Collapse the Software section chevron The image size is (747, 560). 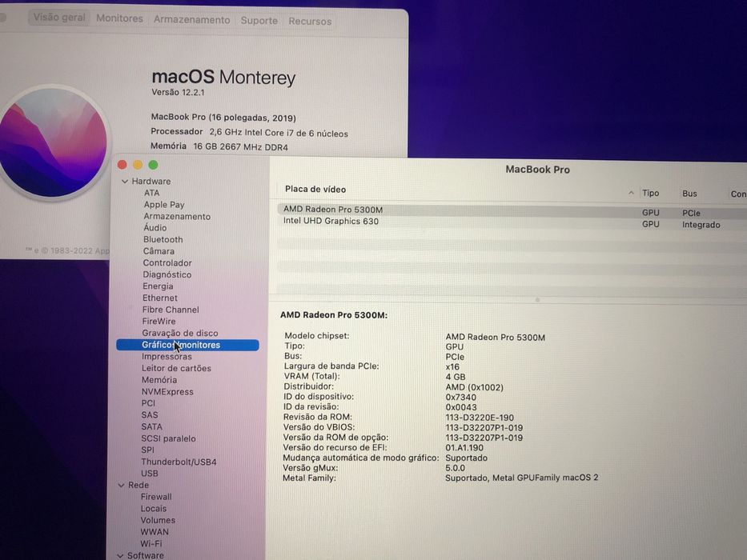pos(121,556)
